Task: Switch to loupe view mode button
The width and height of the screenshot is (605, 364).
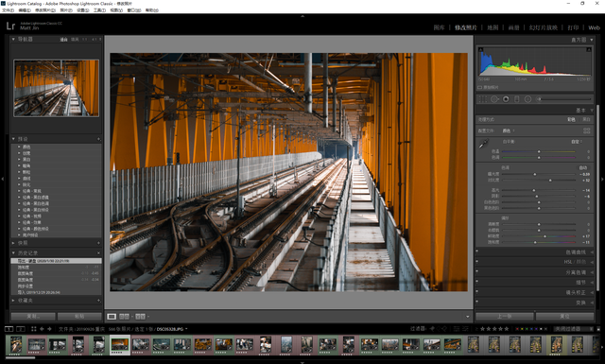Action: point(112,317)
